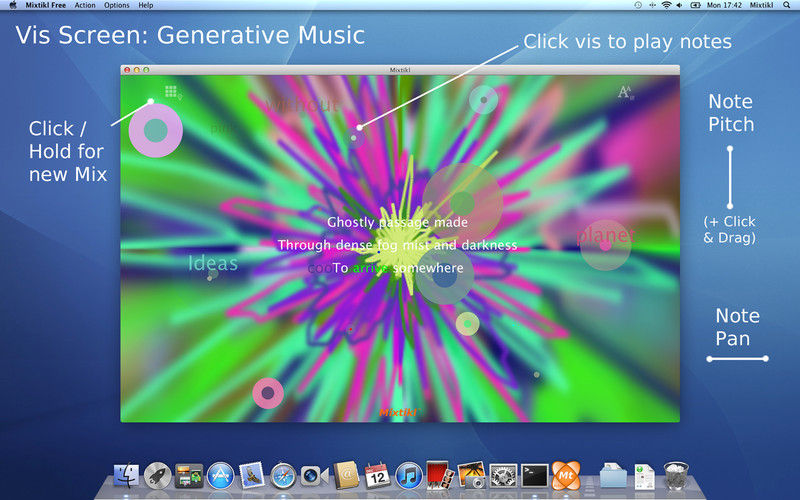The height and width of the screenshot is (500, 800).
Task: Open the document stack beside Trash
Action: pyautogui.click(x=644, y=477)
